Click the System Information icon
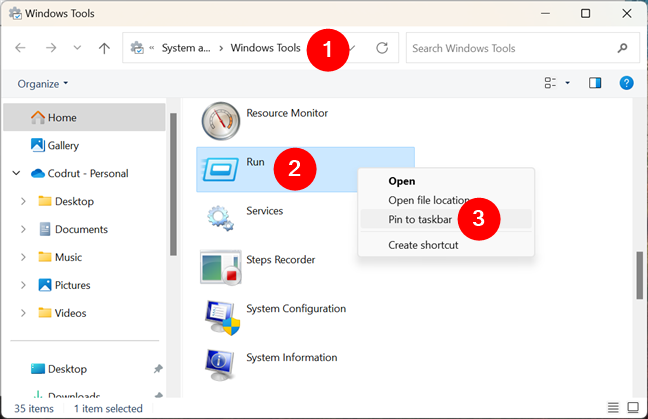648x419 pixels. pyautogui.click(x=220, y=364)
